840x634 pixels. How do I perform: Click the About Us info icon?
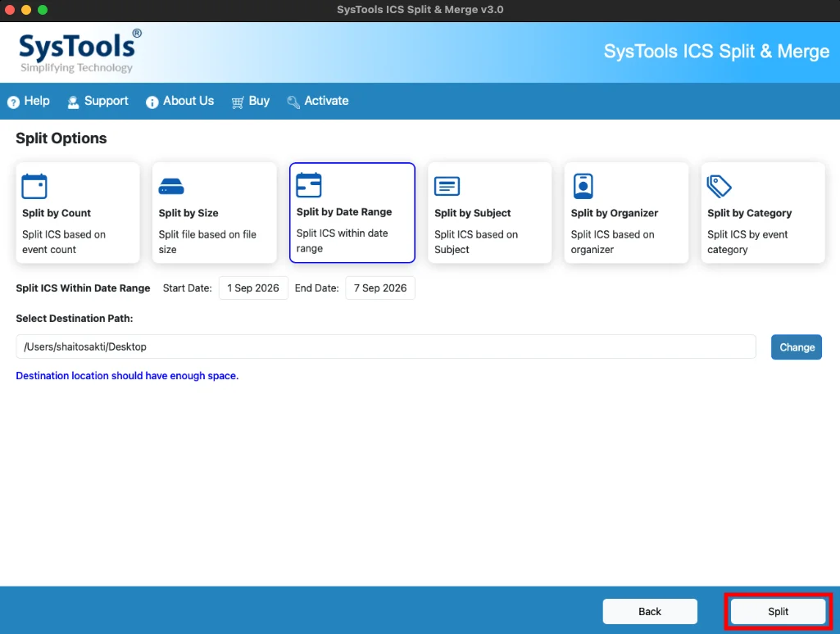(152, 102)
